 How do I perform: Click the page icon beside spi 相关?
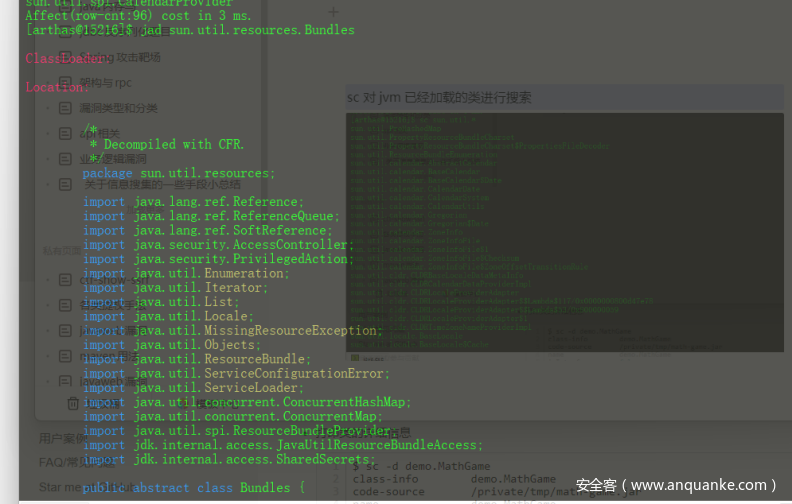pos(65,132)
